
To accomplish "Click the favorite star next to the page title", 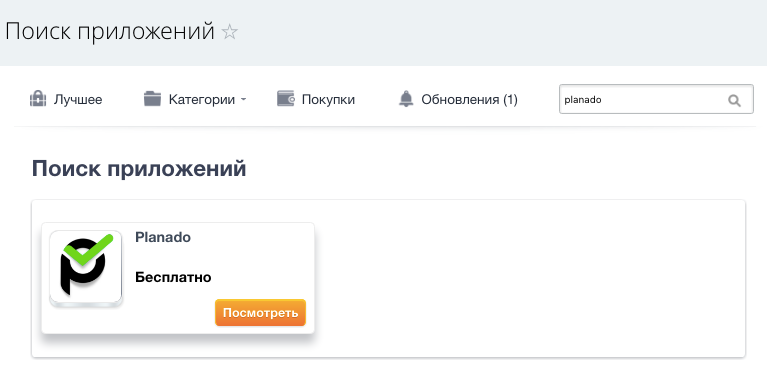I will point(229,32).
